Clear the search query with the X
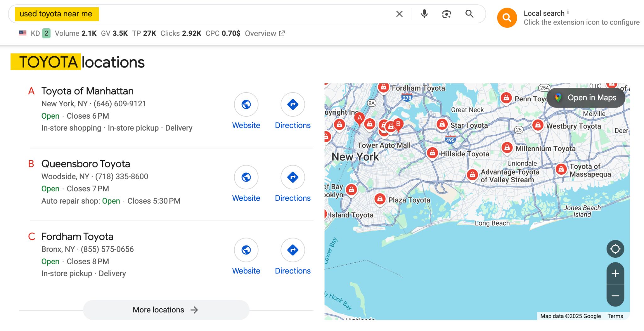The width and height of the screenshot is (644, 331). pos(399,14)
